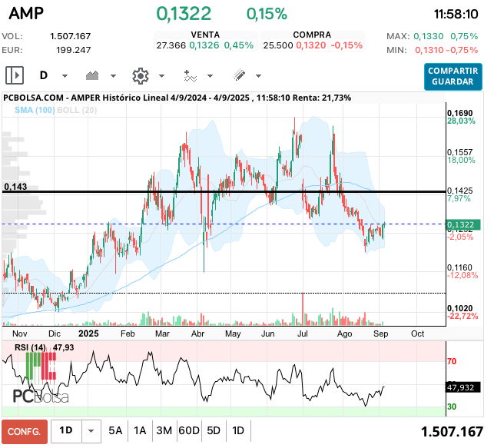Expand the chart type dropdown arrow
The width and height of the screenshot is (494, 448).
click(114, 76)
